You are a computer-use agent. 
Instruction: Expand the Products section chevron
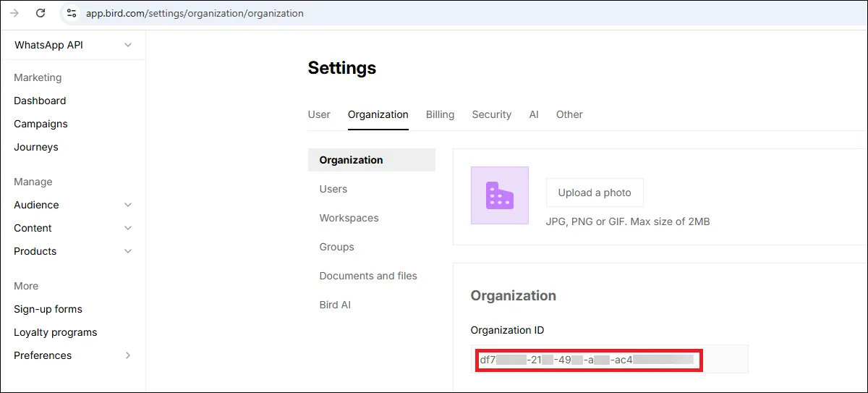point(128,251)
